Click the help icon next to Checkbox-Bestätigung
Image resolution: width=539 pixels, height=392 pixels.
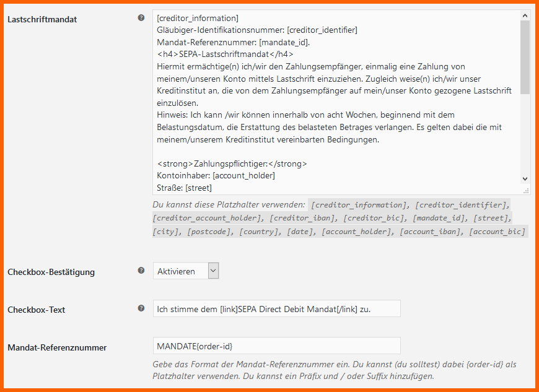click(141, 271)
